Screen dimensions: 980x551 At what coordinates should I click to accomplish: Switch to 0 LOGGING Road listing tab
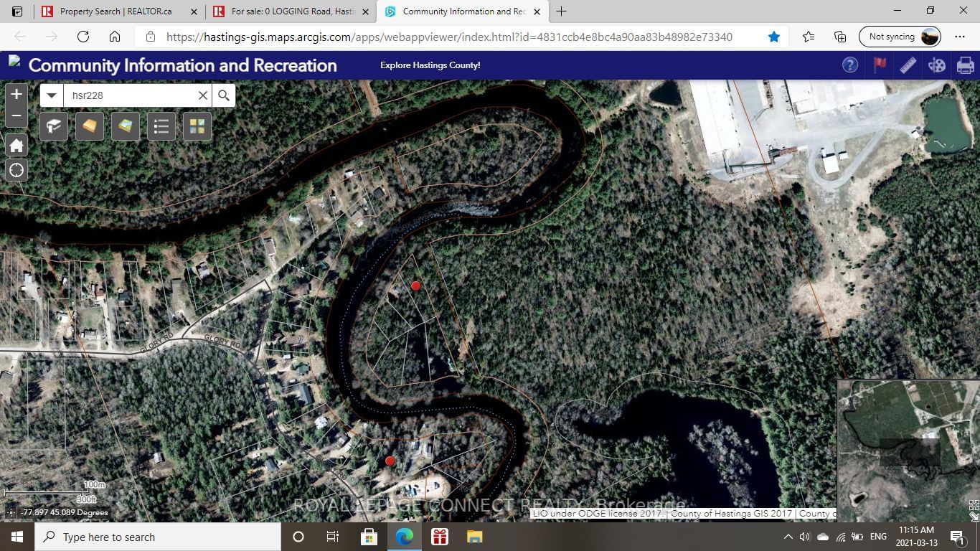pyautogui.click(x=291, y=11)
